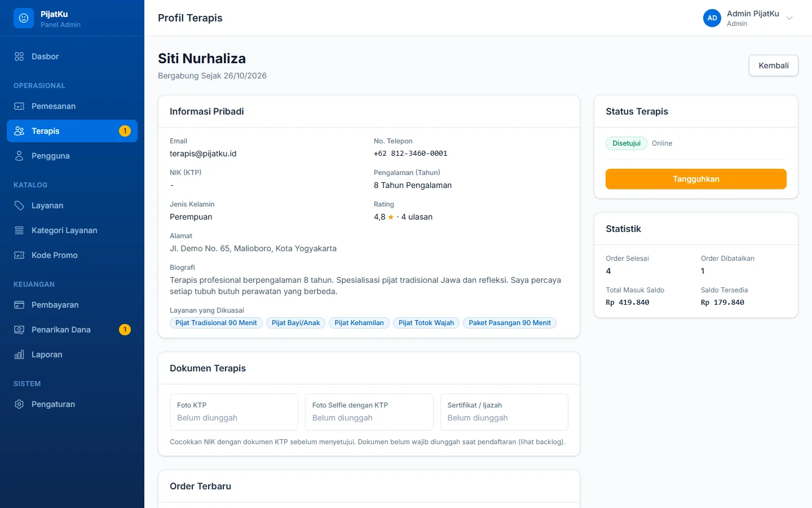Click the Pembayaran card icon
The width and height of the screenshot is (812, 508).
19,305
